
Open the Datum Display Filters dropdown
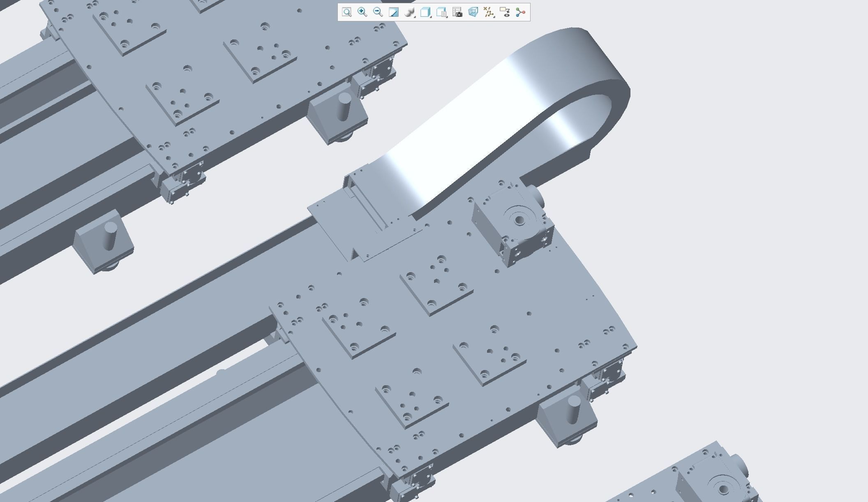pos(489,12)
